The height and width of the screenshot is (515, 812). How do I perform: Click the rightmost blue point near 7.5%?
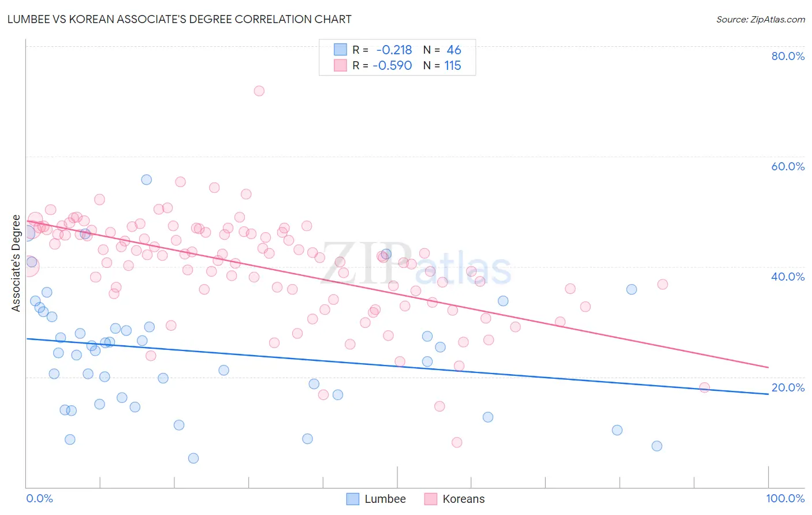(657, 446)
